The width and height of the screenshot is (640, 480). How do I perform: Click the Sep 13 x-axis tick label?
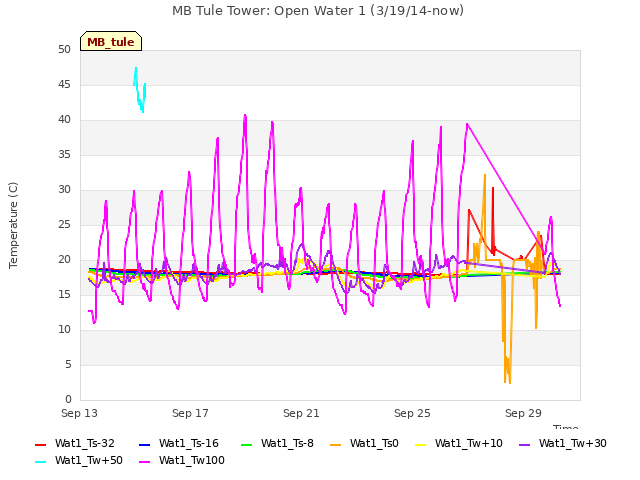80,413
